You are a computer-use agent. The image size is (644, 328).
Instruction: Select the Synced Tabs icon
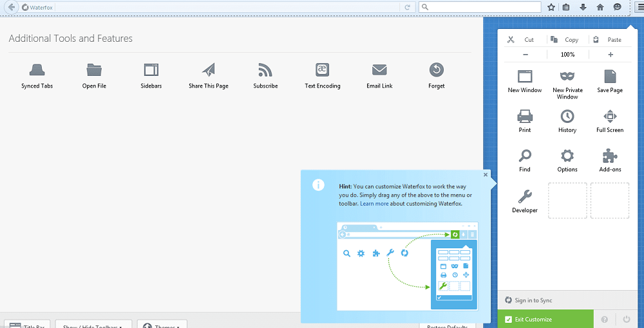click(37, 70)
